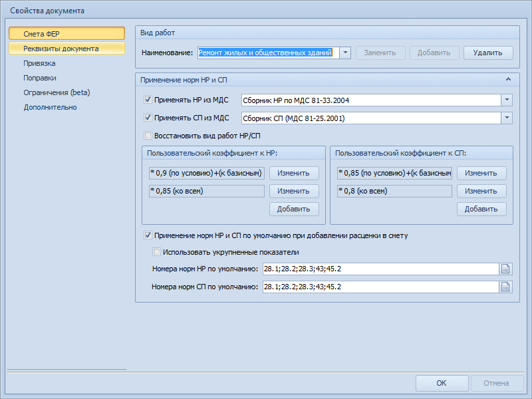
Task: Check 'Восстановить вид работ НР/СП' option
Action: coord(148,135)
